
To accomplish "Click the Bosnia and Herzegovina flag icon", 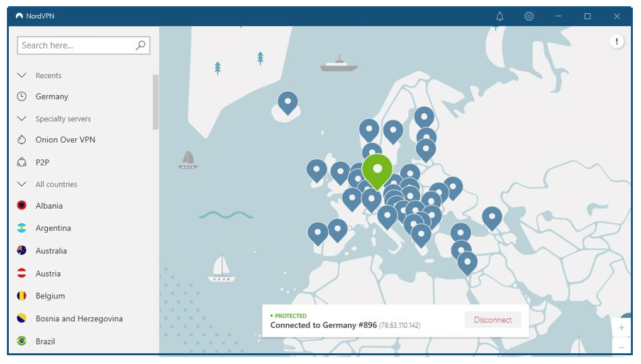I will [21, 318].
